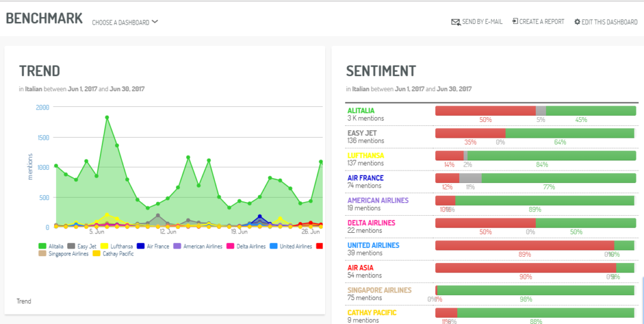Image resolution: width=644 pixels, height=324 pixels.
Task: Click the gray Easy Jet peak data point
Action: 158,215
